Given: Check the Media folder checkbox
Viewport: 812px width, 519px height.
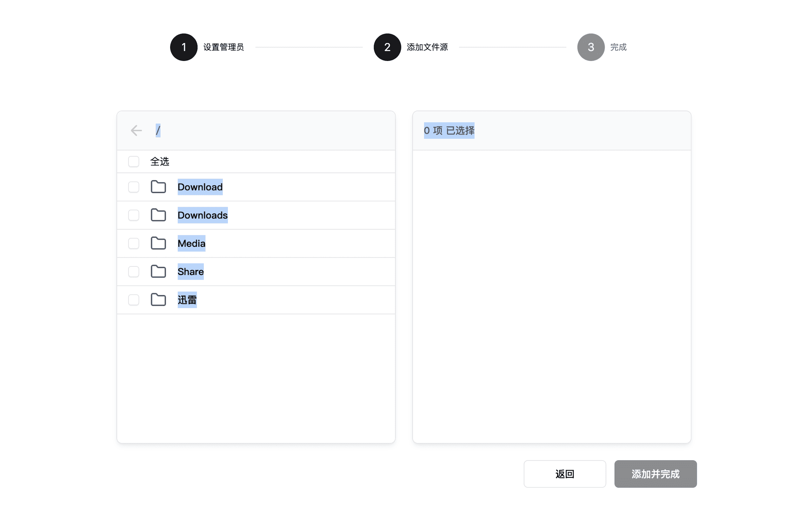Looking at the screenshot, I should pos(134,243).
